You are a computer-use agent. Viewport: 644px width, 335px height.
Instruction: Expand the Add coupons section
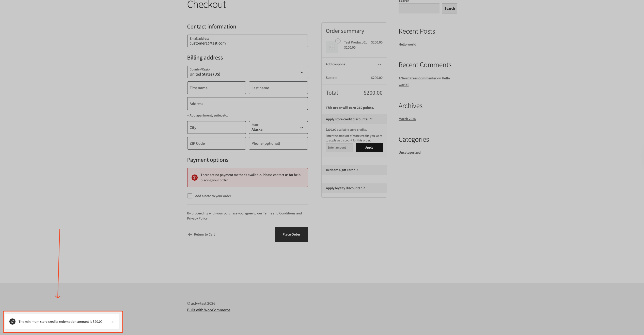point(354,64)
